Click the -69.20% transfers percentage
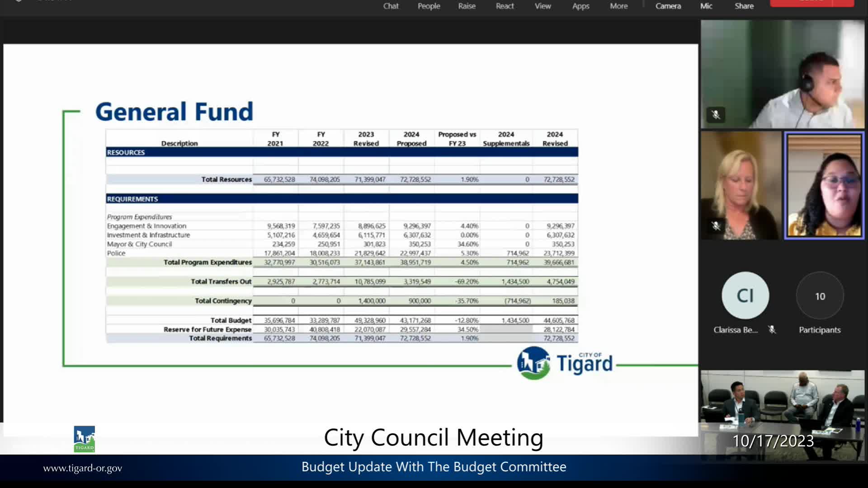Viewport: 868px width, 488px height. point(467,282)
